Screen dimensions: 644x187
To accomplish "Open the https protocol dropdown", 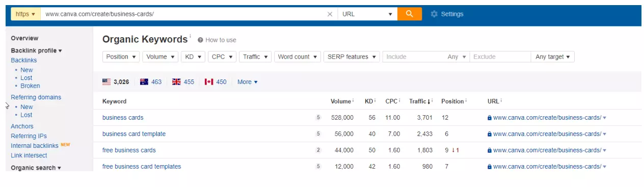I will click(25, 14).
